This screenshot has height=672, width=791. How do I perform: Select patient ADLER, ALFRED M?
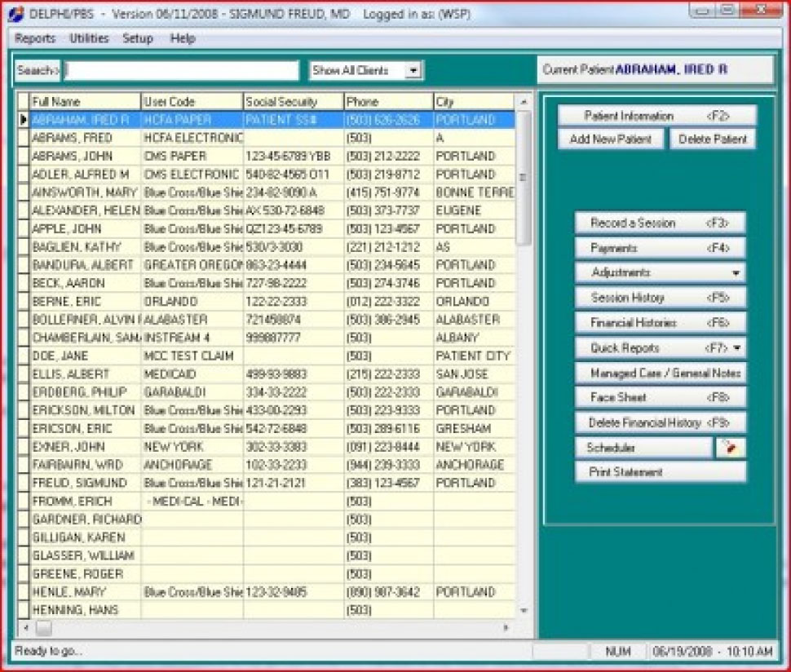point(86,174)
